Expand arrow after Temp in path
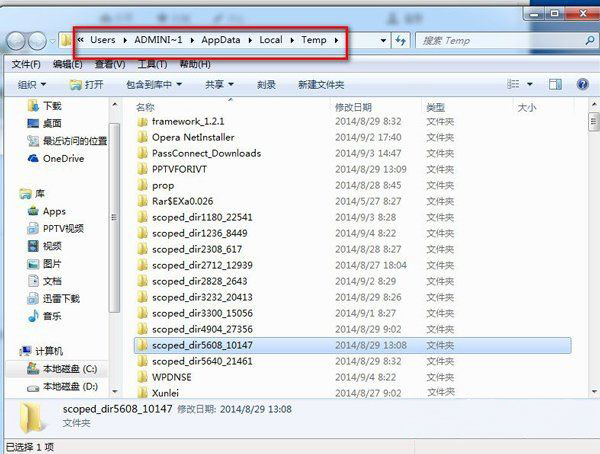Viewport: 600px width, 454px height. (336, 40)
